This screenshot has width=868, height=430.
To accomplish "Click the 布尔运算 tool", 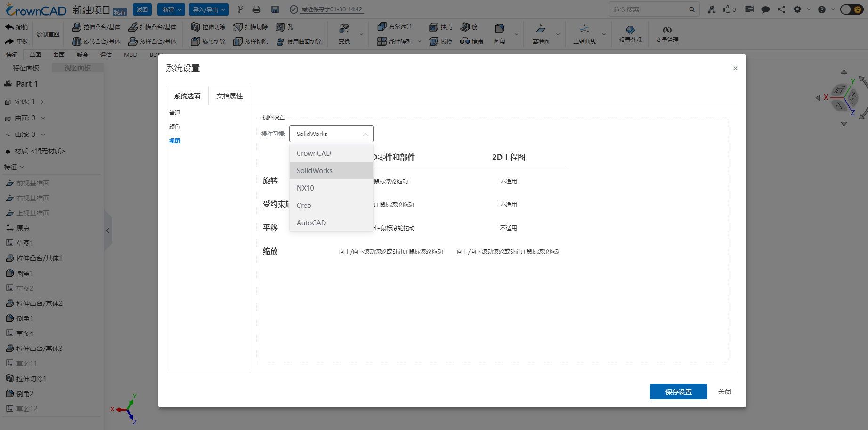I will [395, 27].
